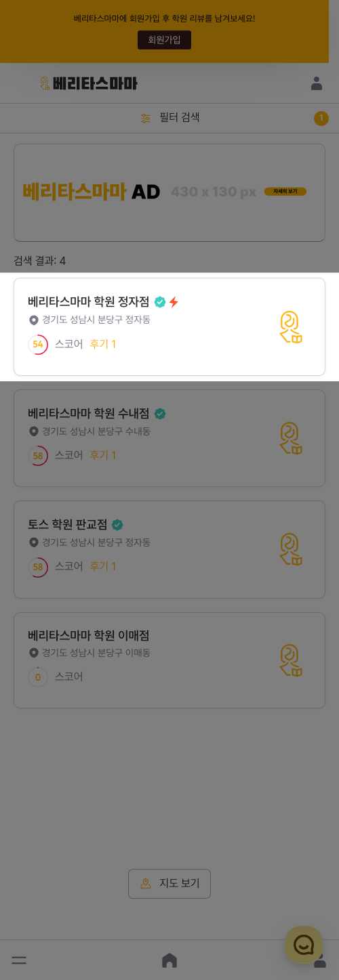
Task: Open 베리타스마마 학원 이매점 listing
Action: point(169,660)
